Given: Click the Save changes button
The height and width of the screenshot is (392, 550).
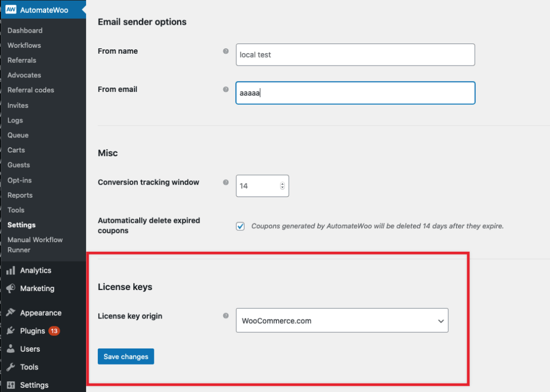Looking at the screenshot, I should [125, 356].
